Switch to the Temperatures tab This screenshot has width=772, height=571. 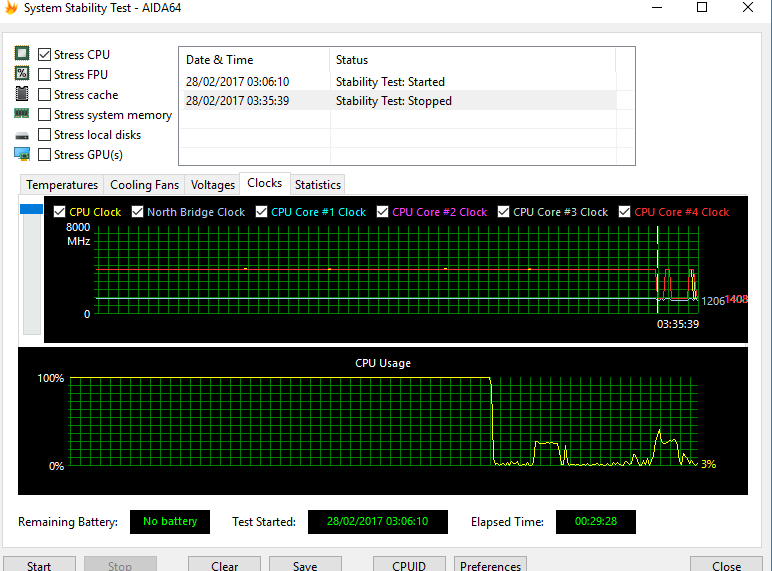coord(62,185)
